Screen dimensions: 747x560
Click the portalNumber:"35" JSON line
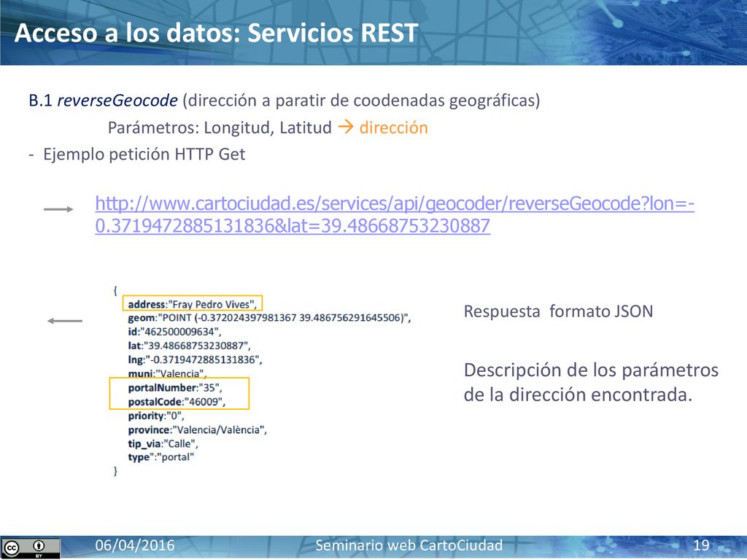pos(175,388)
